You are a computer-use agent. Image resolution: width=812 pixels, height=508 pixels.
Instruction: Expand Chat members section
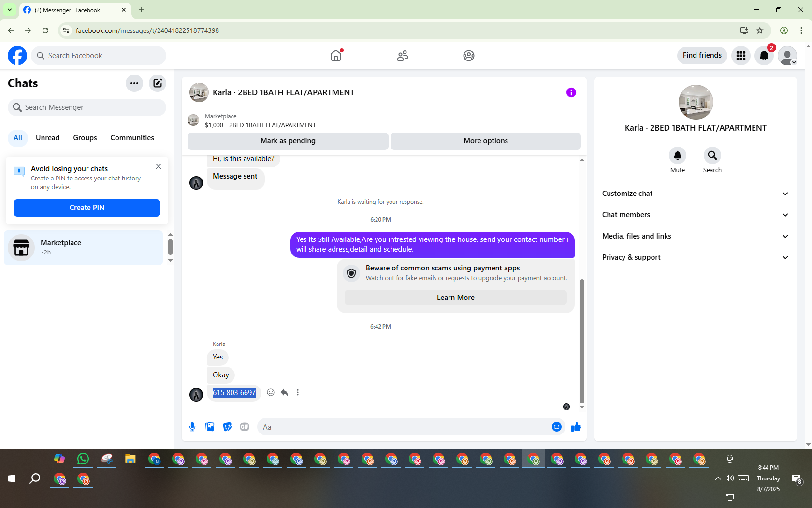pyautogui.click(x=696, y=215)
